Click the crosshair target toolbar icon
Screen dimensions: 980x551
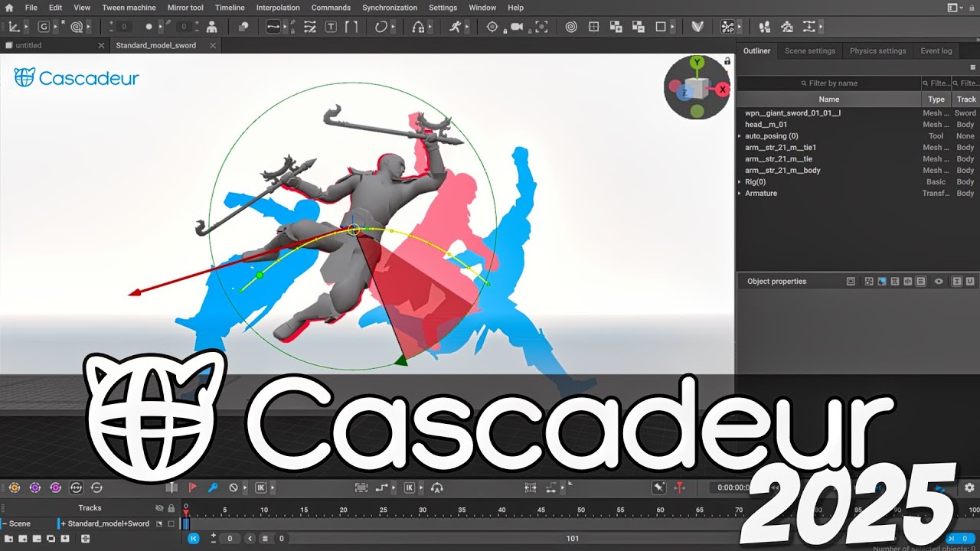493,27
